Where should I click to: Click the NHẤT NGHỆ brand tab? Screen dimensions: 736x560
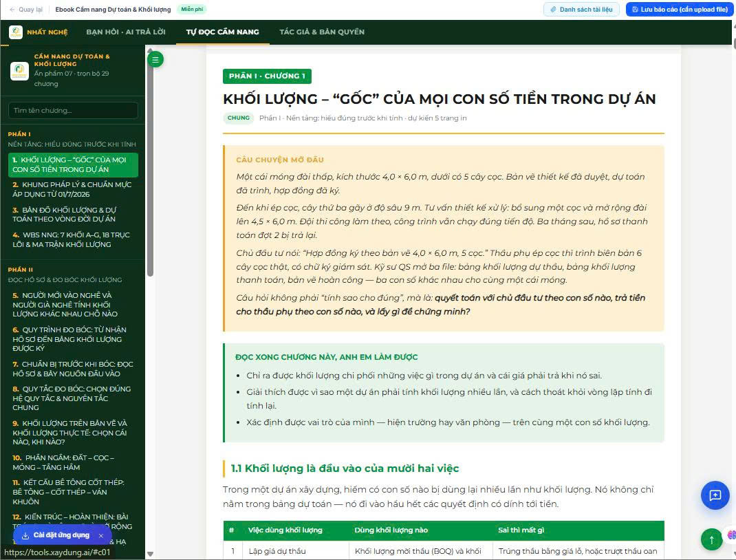click(47, 32)
